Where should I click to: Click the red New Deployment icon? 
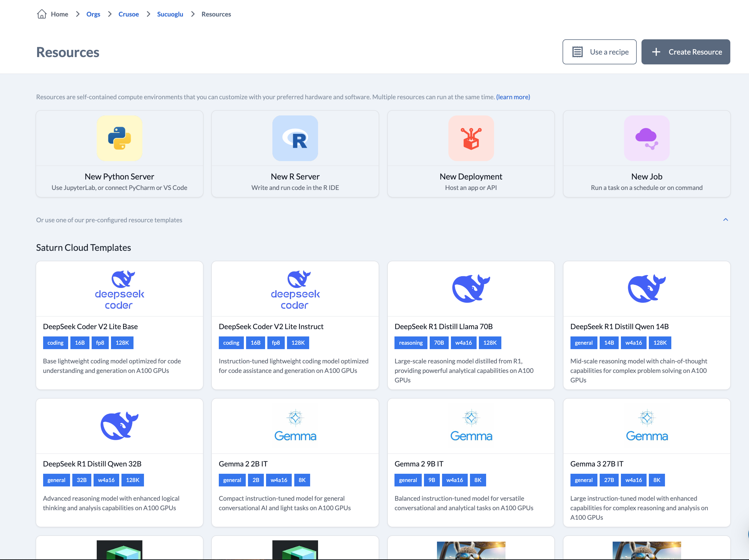pyautogui.click(x=471, y=138)
